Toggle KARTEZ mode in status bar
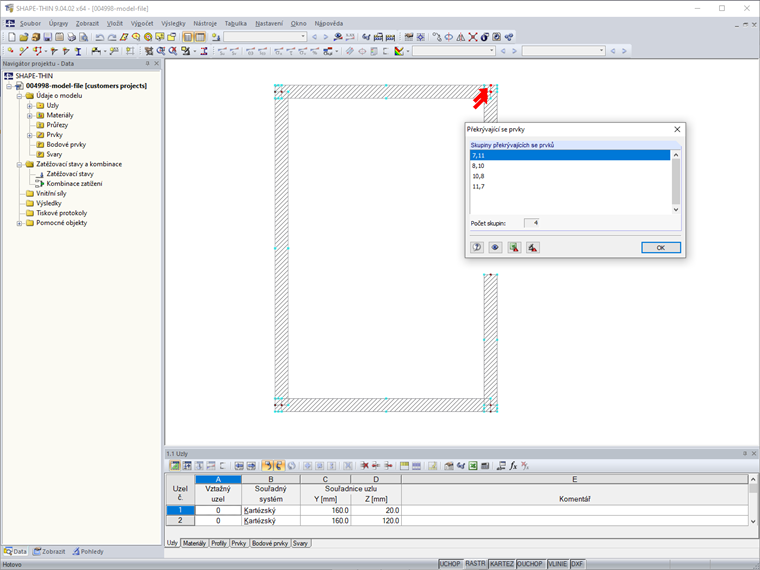Screen dimensions: 760x570 point(501,564)
